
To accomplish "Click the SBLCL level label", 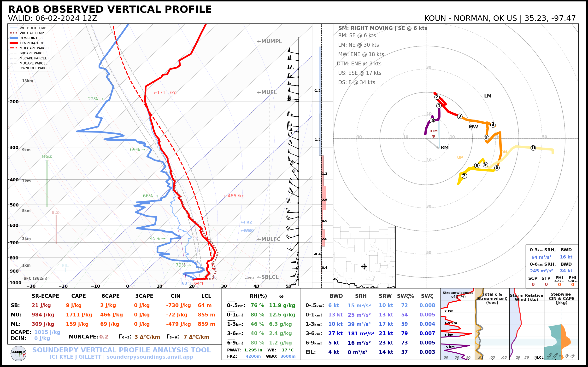I will pos(268,277).
